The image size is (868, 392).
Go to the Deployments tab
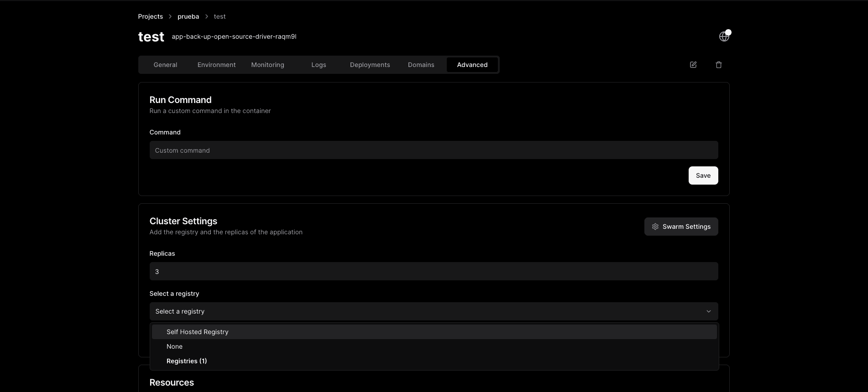[370, 65]
